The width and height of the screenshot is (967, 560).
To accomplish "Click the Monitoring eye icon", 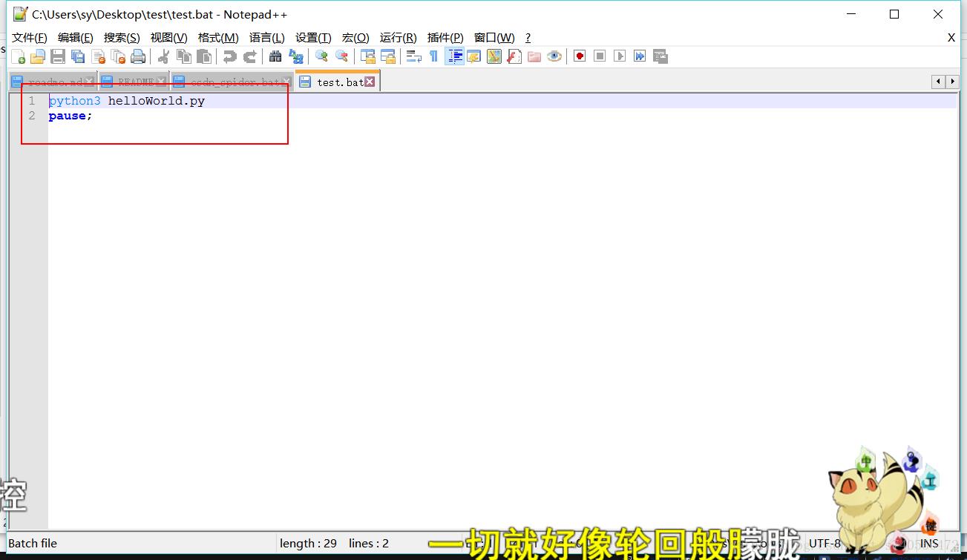I will click(x=554, y=56).
